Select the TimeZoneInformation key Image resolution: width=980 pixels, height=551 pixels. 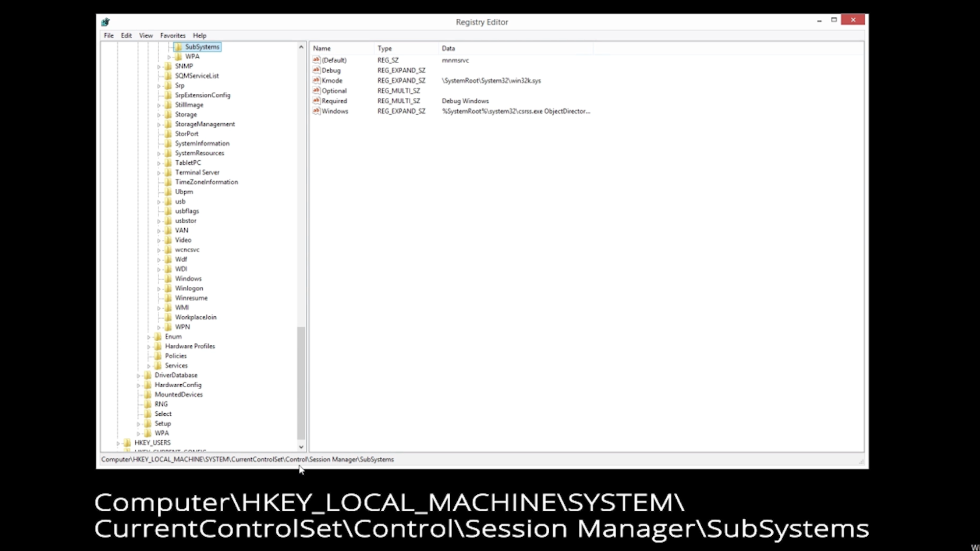pos(206,182)
